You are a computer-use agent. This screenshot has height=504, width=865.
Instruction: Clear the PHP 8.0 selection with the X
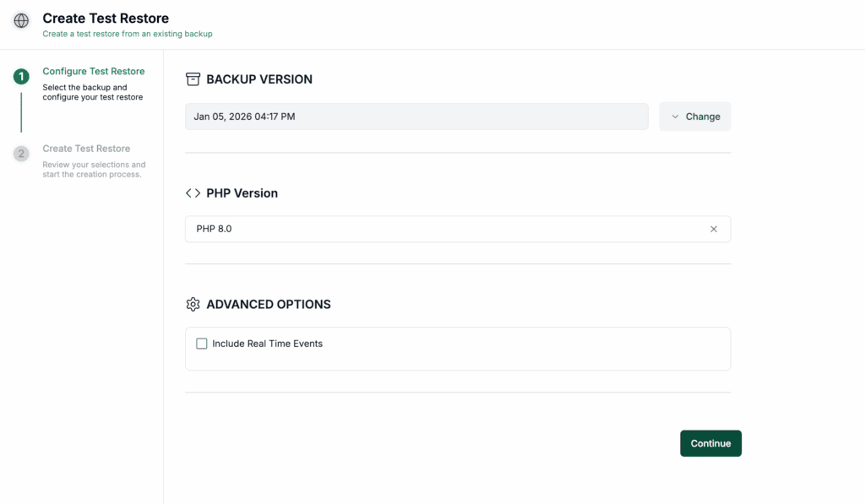point(713,229)
